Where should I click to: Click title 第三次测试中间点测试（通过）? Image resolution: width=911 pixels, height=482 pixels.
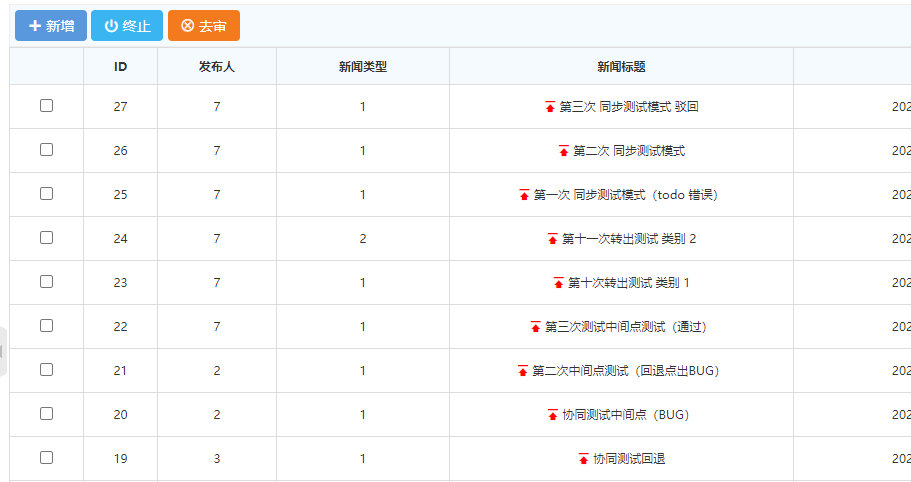click(626, 327)
